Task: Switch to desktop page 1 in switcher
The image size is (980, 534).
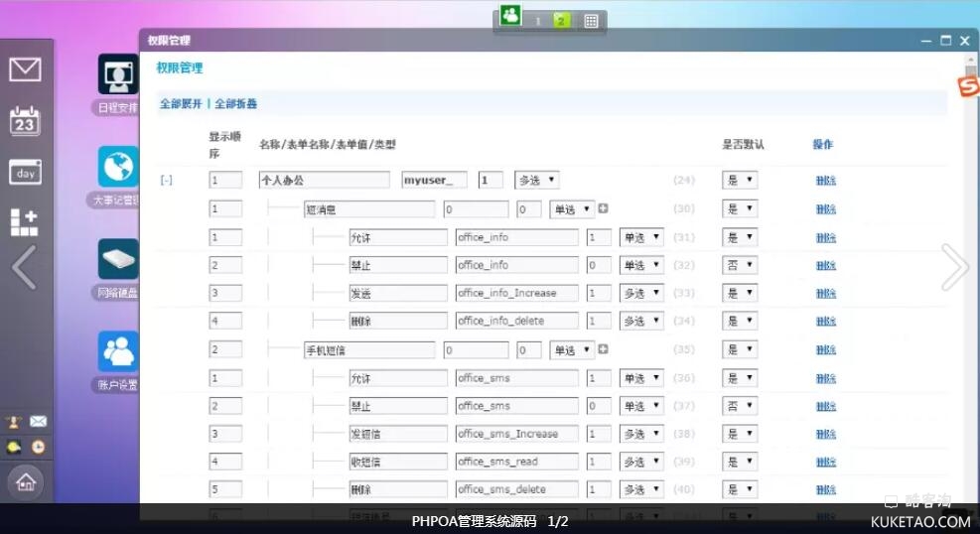Action: pos(537,21)
